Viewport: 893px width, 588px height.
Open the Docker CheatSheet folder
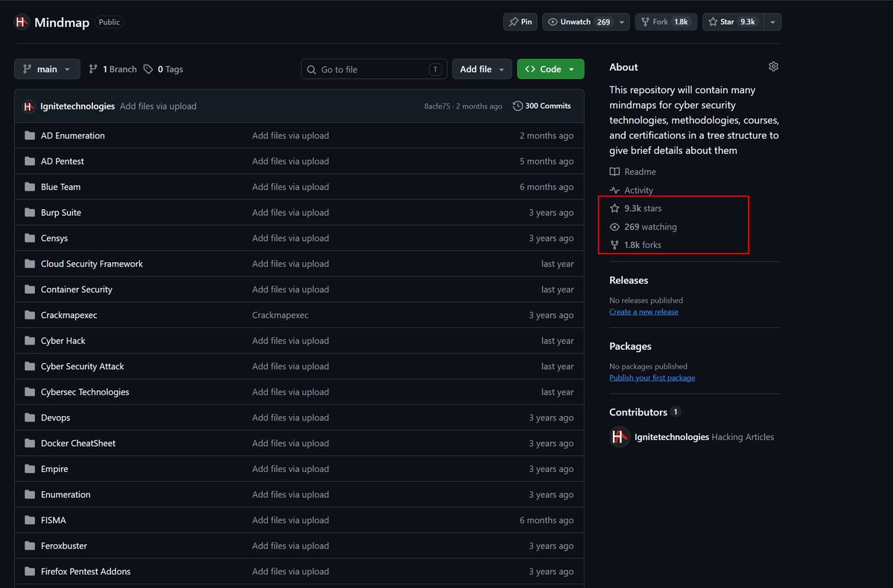[78, 443]
